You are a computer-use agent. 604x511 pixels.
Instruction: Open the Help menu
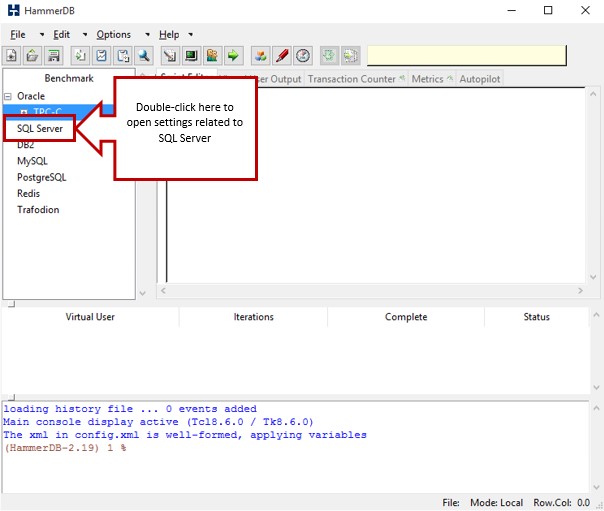click(x=169, y=35)
